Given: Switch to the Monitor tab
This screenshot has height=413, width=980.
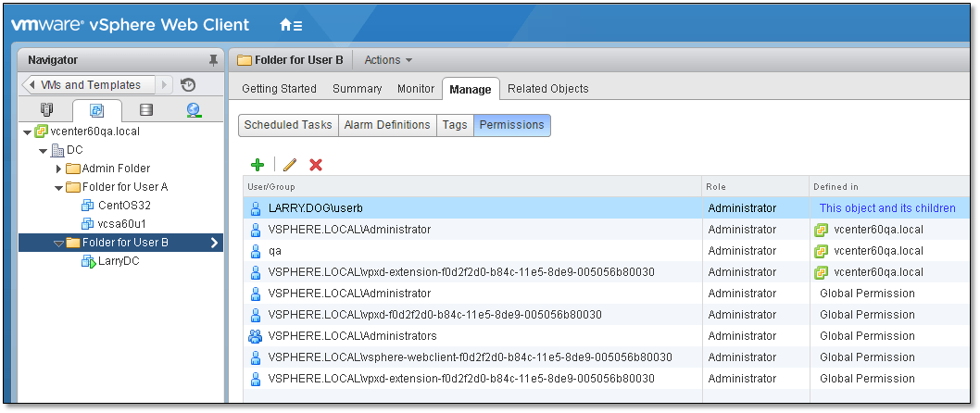Looking at the screenshot, I should tap(416, 89).
